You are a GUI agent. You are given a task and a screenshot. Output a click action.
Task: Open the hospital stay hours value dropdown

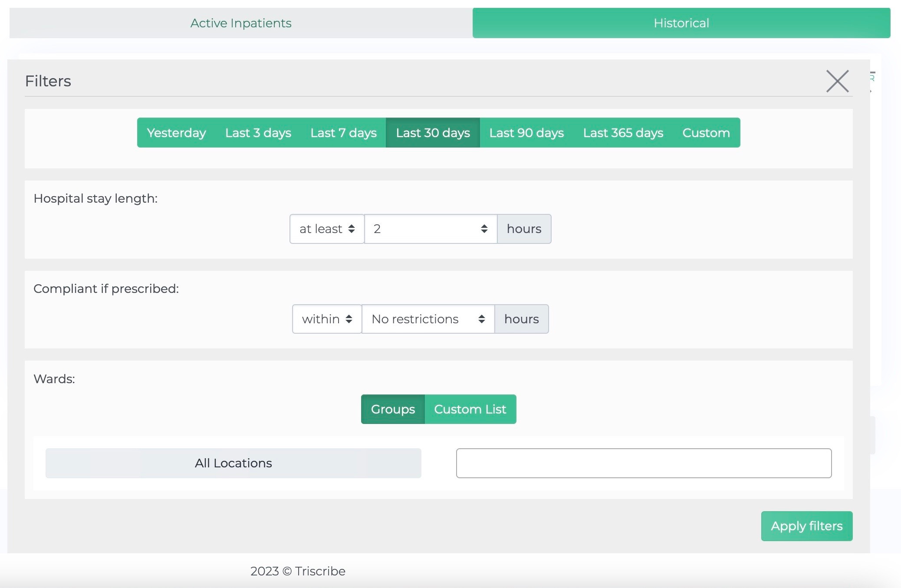tap(431, 229)
